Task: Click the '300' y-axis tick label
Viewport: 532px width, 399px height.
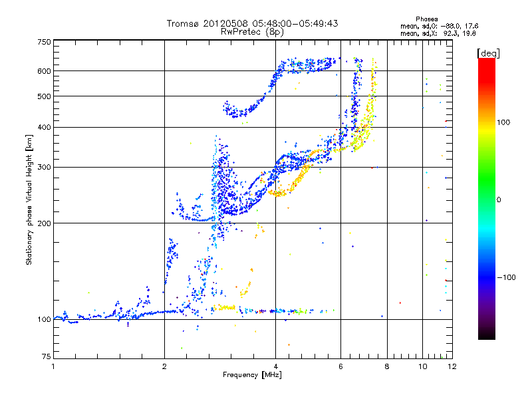Action: (45, 167)
